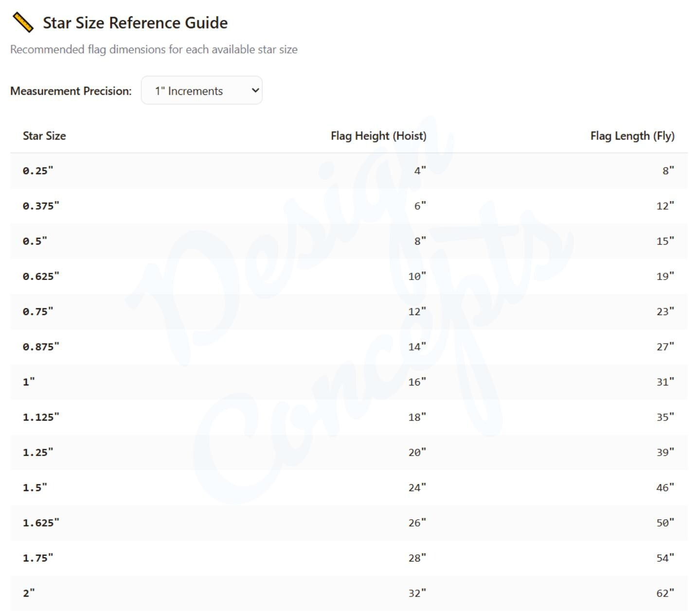Screen dimensions: 697x616
Task: Click the 6" hoist value
Action: pyautogui.click(x=420, y=206)
